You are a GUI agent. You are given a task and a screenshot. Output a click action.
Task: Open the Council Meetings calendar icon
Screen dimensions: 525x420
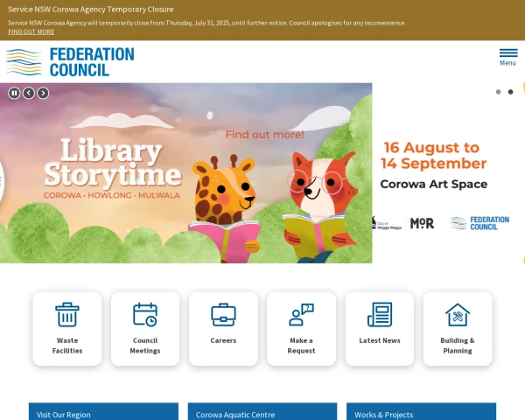145,314
